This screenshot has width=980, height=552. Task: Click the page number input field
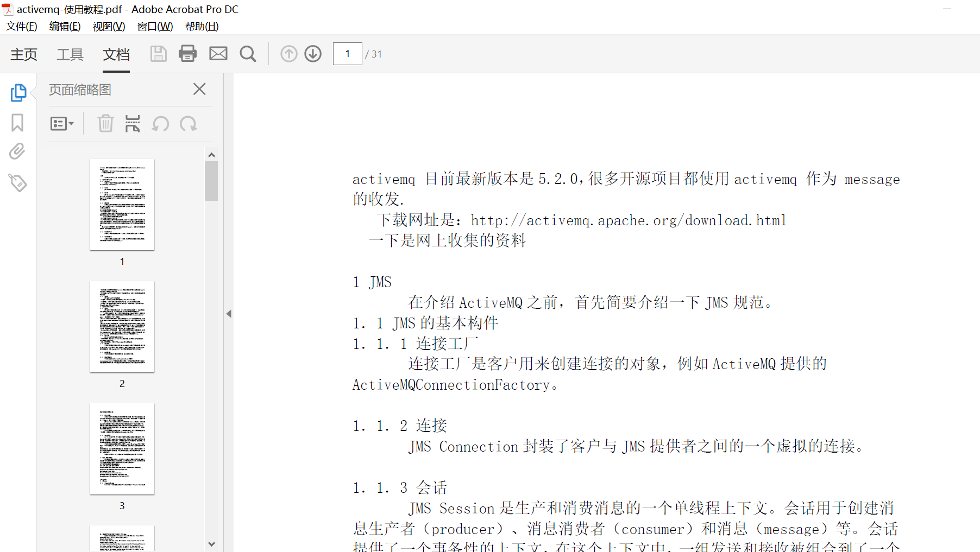click(347, 54)
